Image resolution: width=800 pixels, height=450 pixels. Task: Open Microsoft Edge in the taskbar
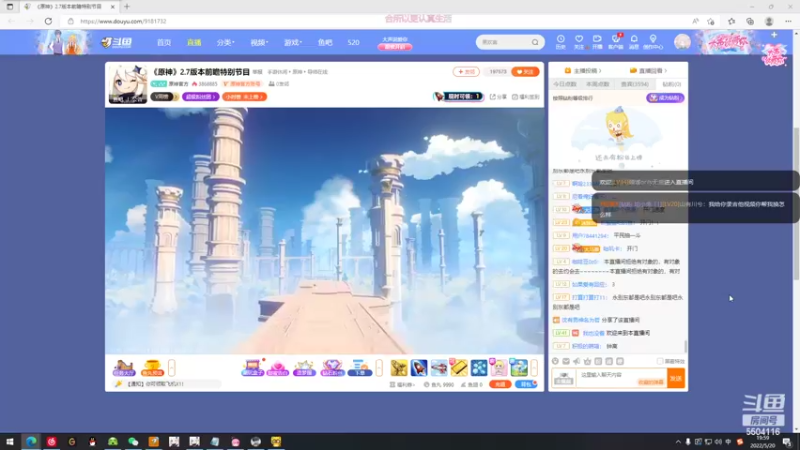31,441
